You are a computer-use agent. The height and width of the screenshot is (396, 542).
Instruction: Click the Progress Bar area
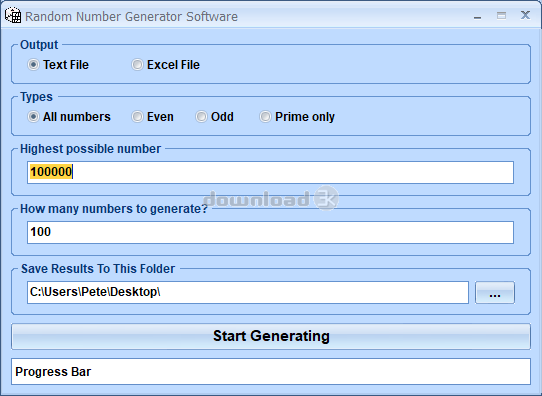[x=271, y=371]
